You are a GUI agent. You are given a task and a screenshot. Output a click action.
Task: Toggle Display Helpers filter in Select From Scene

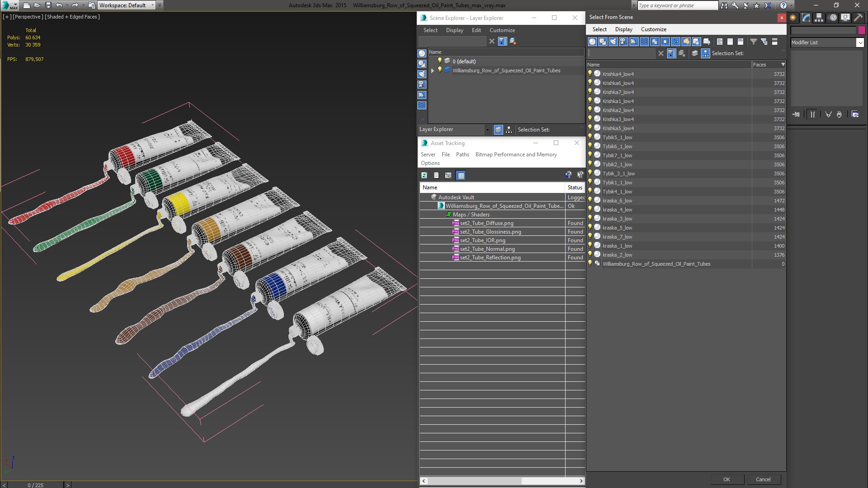tap(633, 42)
